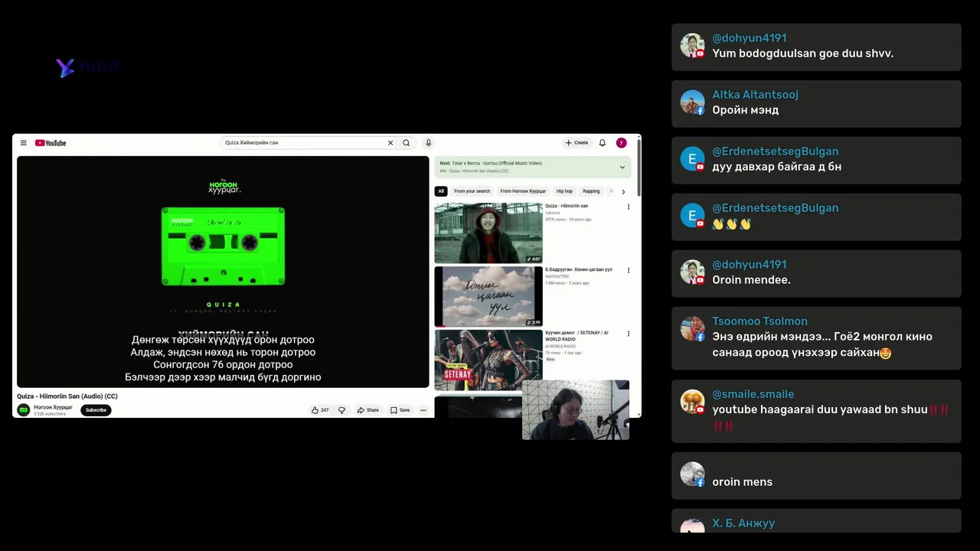Save the video to a playlist

click(400, 410)
